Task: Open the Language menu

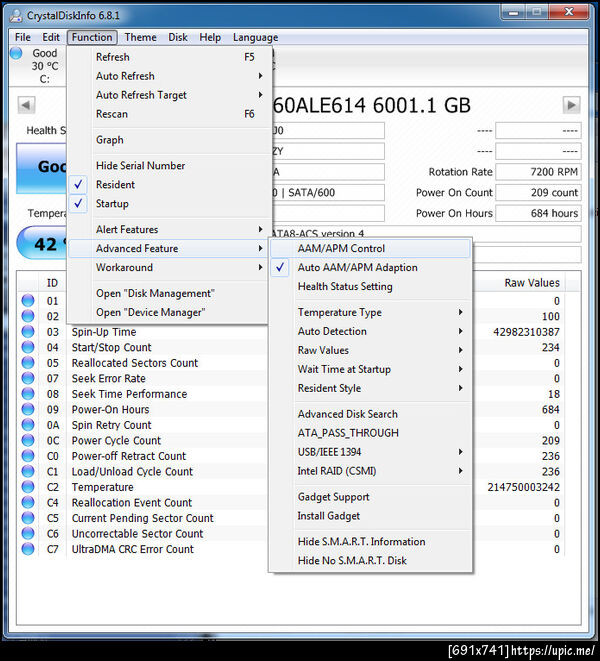Action: pos(256,38)
